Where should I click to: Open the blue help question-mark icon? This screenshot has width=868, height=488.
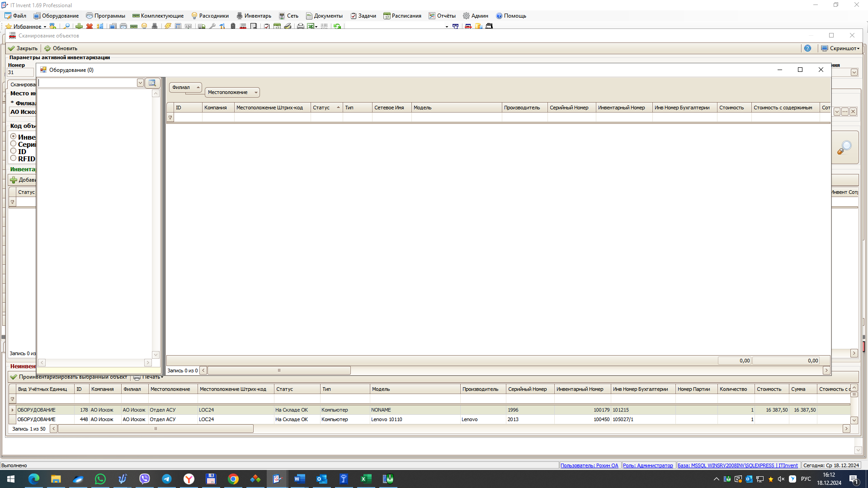807,48
